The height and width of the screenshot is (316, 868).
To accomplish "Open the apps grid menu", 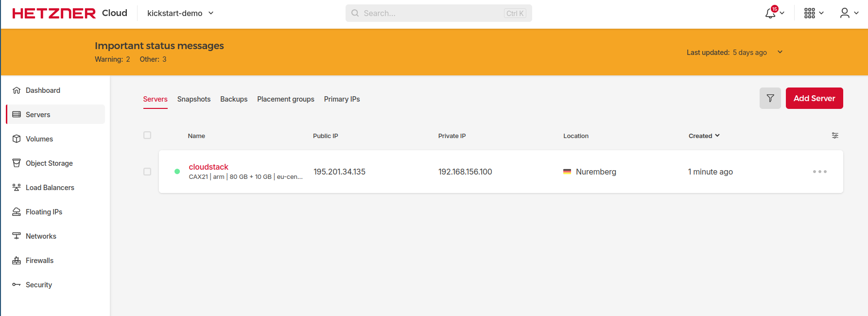I will tap(810, 13).
